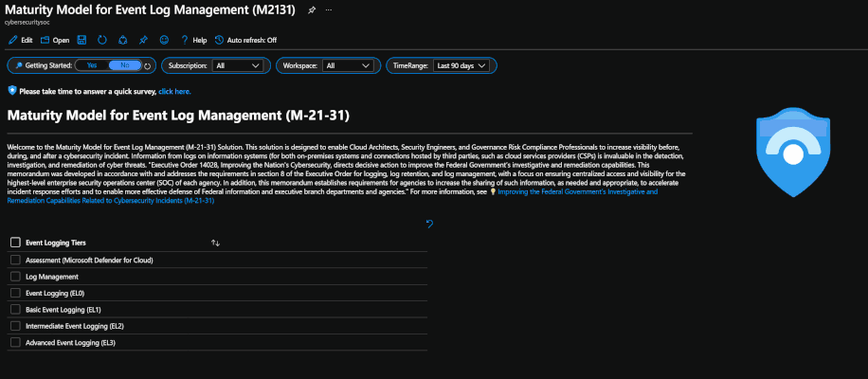Follow the survey 'click here' link
The width and height of the screenshot is (868, 379).
175,91
